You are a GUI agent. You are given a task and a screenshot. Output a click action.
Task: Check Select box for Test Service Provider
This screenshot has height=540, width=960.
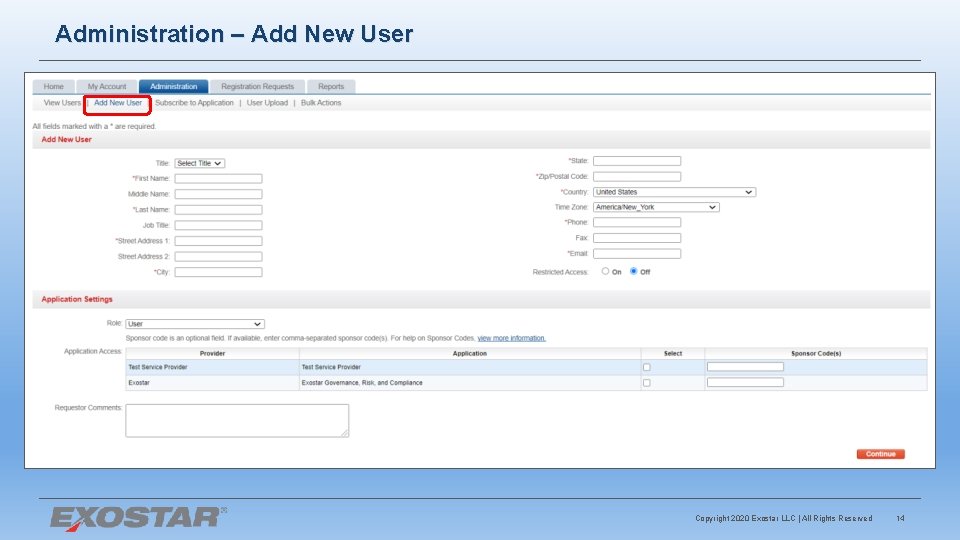pos(647,367)
